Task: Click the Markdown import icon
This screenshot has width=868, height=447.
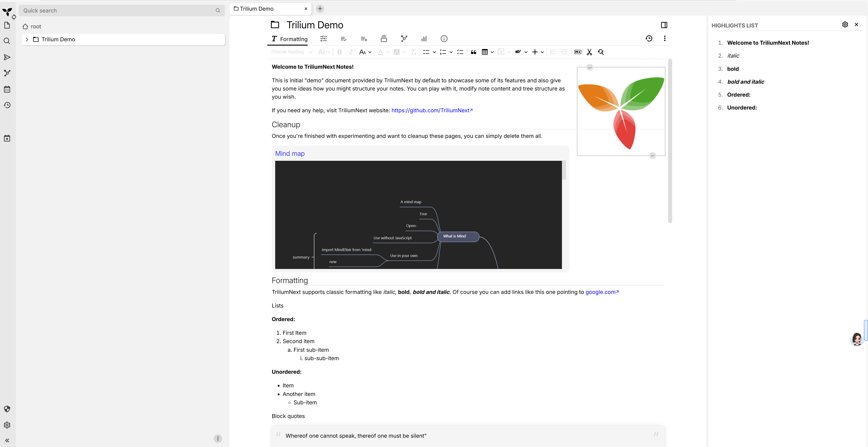Action: click(578, 52)
